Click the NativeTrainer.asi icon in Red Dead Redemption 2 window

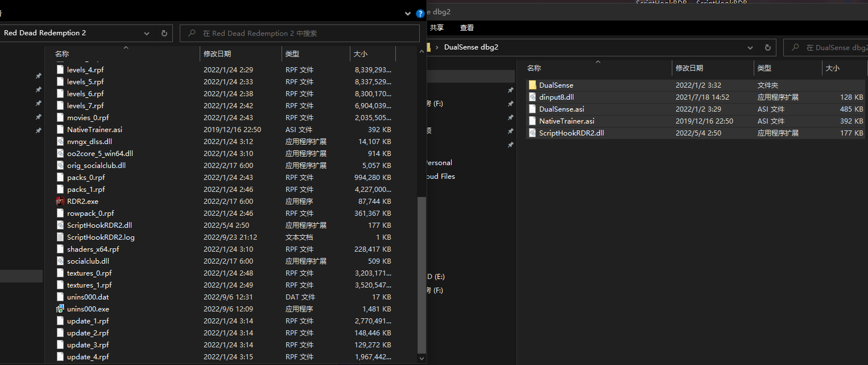(x=60, y=129)
